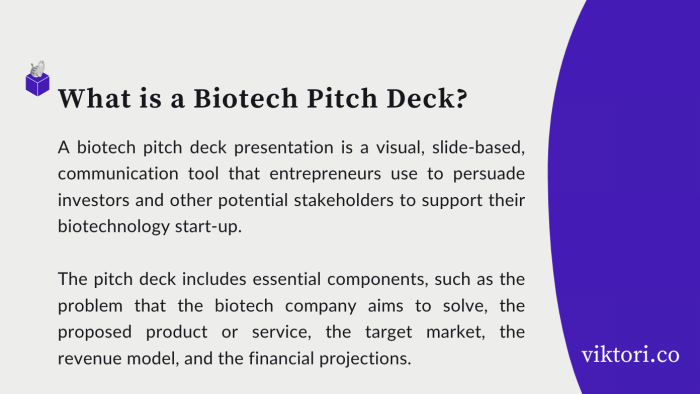Select the word "stakeholders" in the text
The image size is (700, 394).
(343, 200)
